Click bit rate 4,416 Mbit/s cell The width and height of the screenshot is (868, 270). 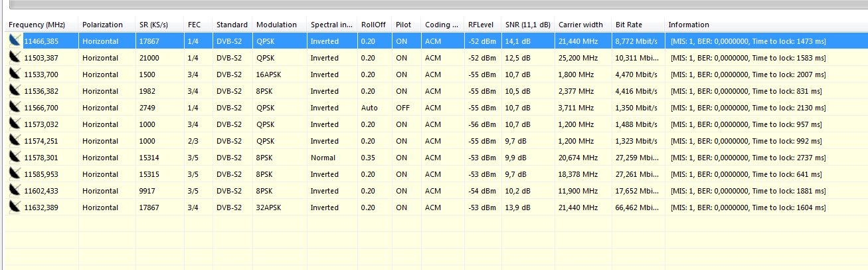(636, 91)
